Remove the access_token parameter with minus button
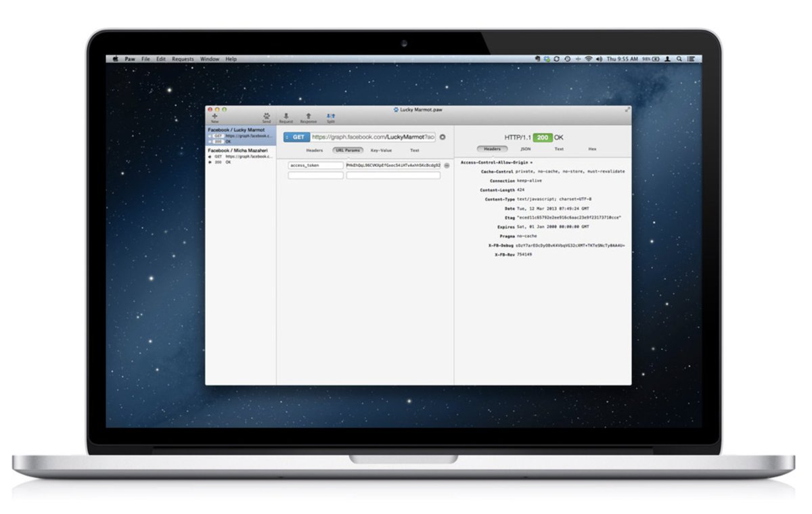The width and height of the screenshot is (812, 514). pos(447,165)
